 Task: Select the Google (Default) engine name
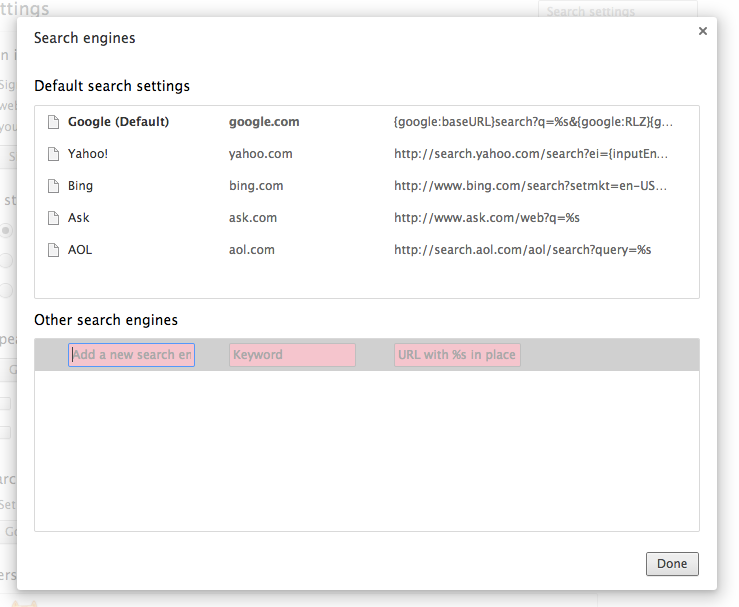[118, 122]
